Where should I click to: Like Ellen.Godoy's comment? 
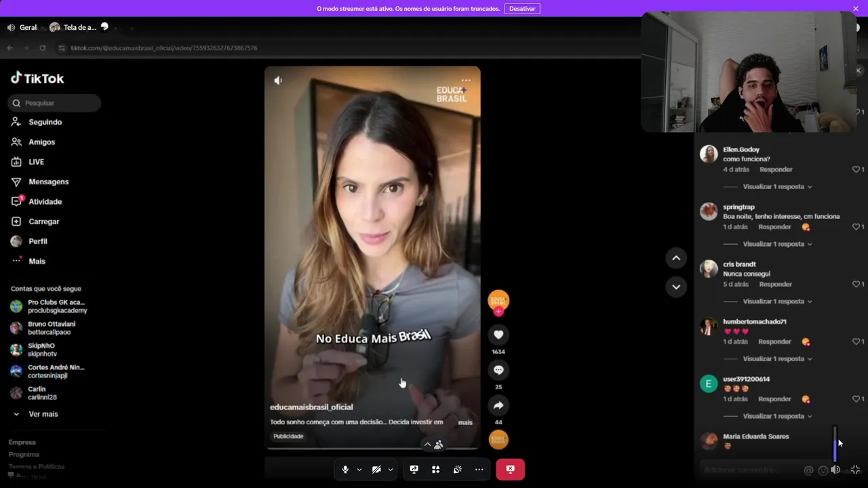click(x=856, y=169)
